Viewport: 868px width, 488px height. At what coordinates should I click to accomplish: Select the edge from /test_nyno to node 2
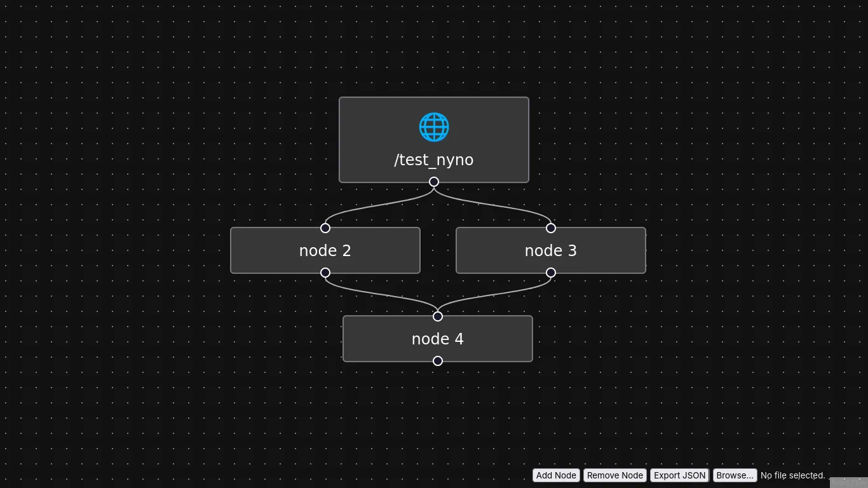pyautogui.click(x=380, y=205)
